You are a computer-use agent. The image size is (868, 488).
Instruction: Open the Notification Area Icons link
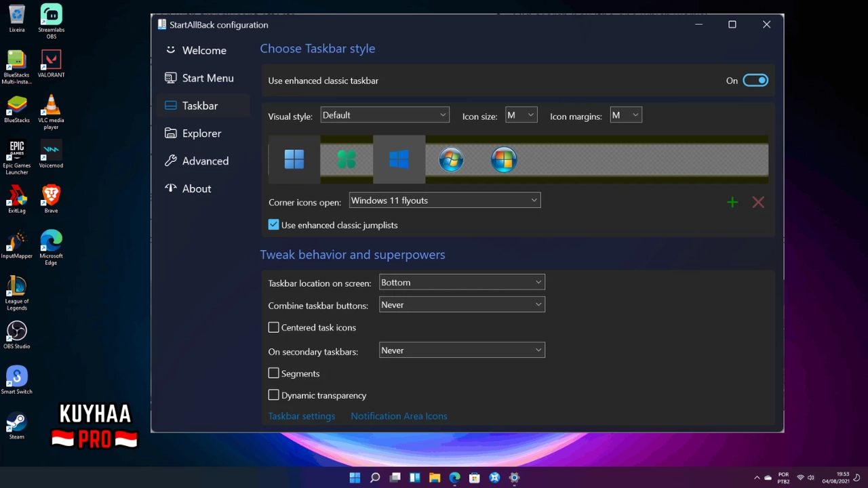[x=399, y=416]
